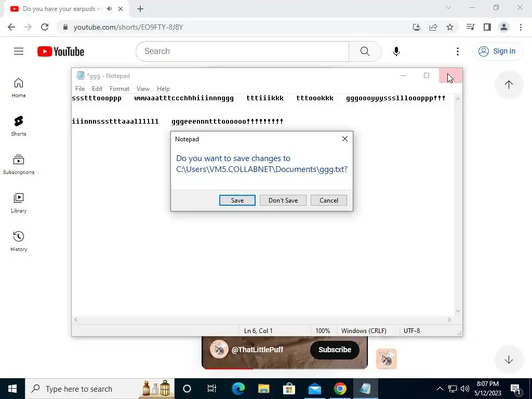Switch to Chrome in taskbar

pos(340,389)
